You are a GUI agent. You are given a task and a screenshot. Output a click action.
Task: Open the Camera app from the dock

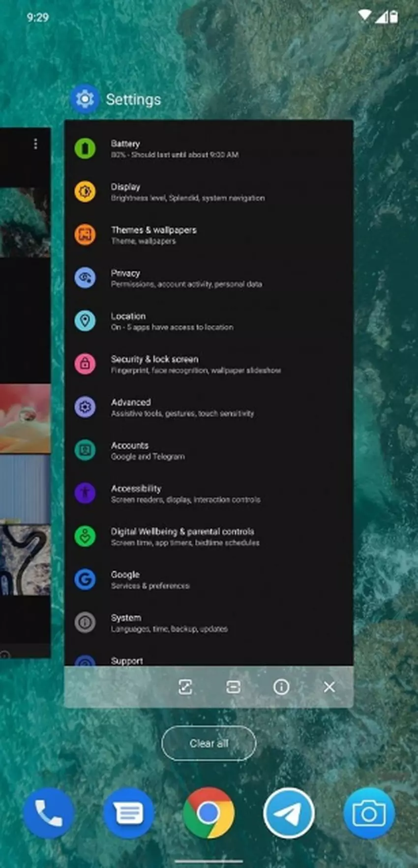tap(369, 813)
